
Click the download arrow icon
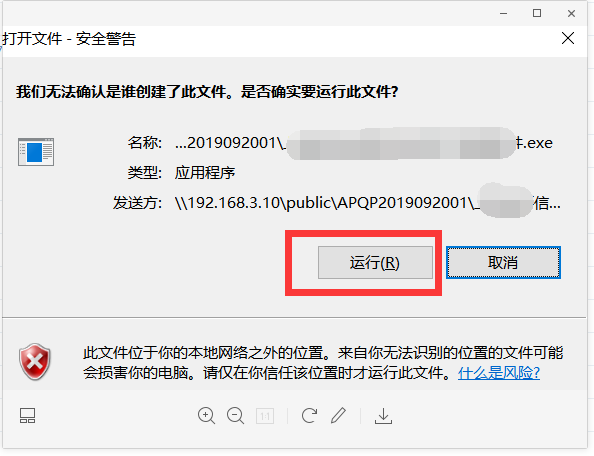(x=383, y=416)
